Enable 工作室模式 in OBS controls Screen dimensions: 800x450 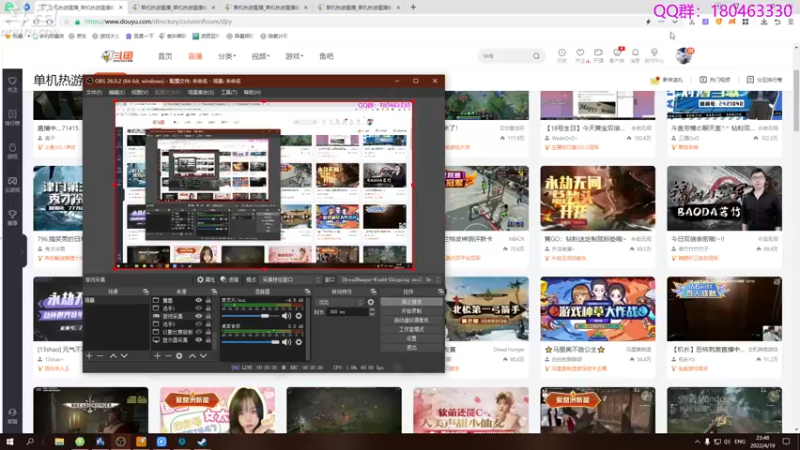tap(411, 330)
